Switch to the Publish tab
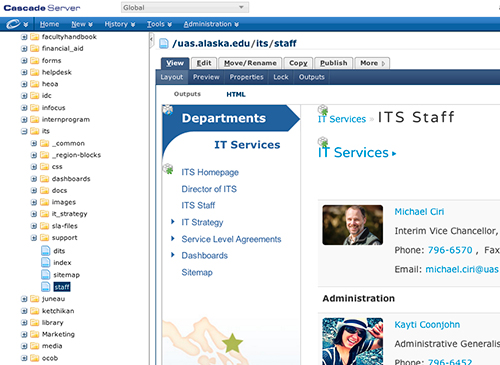This screenshot has width=500, height=365. pyautogui.click(x=333, y=63)
